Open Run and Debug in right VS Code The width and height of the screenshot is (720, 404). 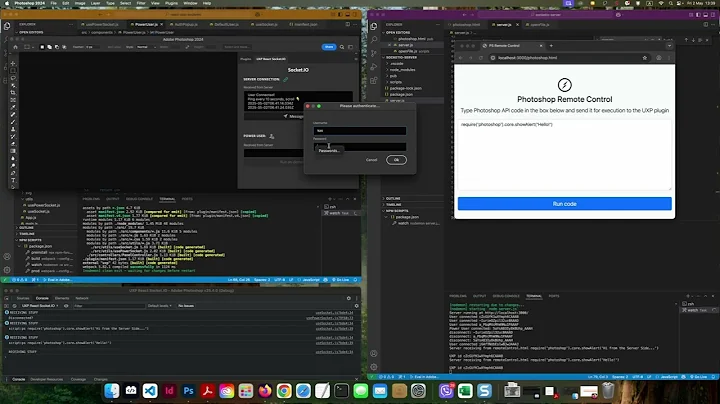click(x=374, y=67)
